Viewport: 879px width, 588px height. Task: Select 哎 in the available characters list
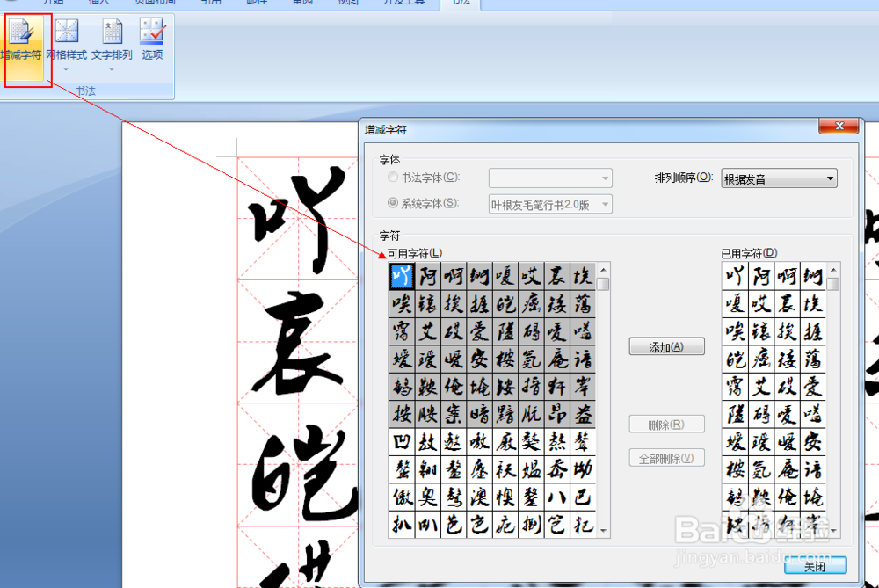point(531,276)
